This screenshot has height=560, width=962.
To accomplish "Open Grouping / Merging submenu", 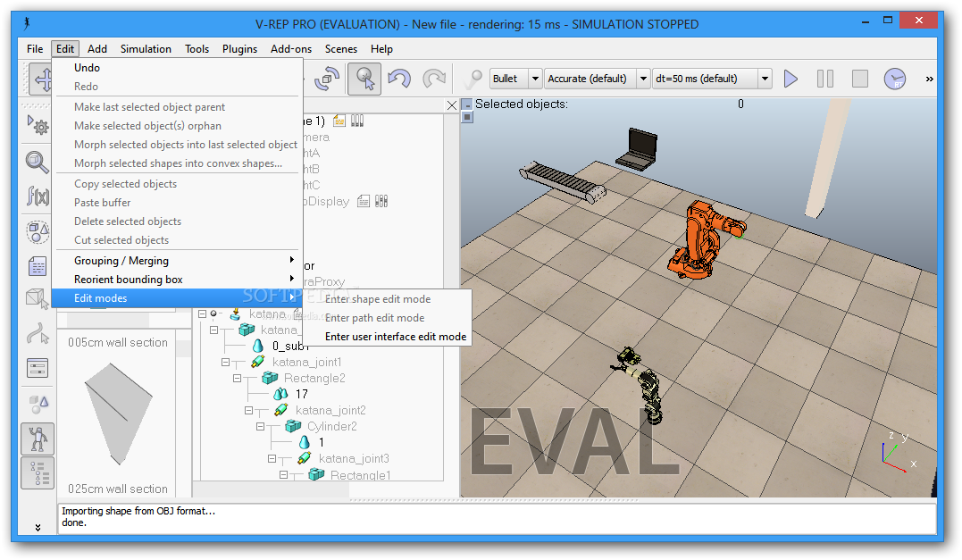I will click(178, 261).
